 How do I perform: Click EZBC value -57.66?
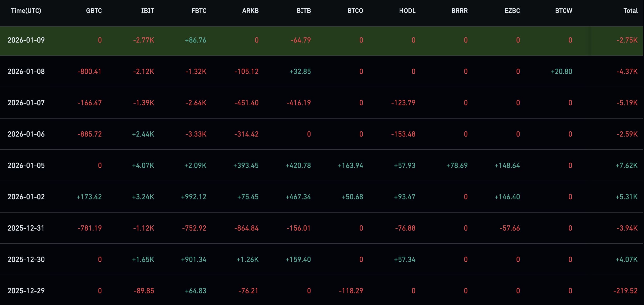point(510,228)
